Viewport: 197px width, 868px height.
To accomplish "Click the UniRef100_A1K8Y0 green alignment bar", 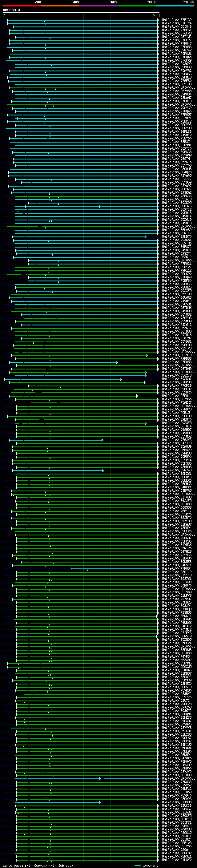I will point(87,860).
